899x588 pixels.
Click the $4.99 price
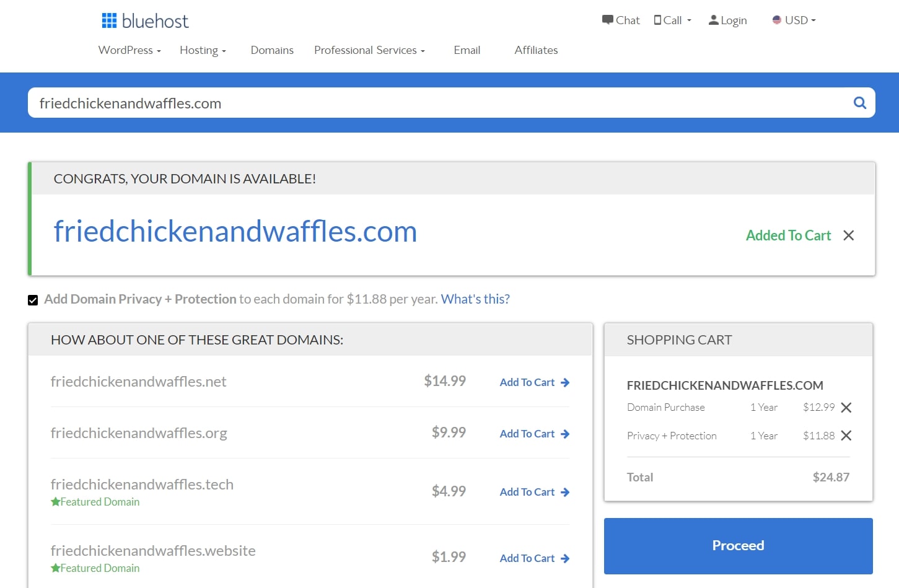tap(449, 491)
